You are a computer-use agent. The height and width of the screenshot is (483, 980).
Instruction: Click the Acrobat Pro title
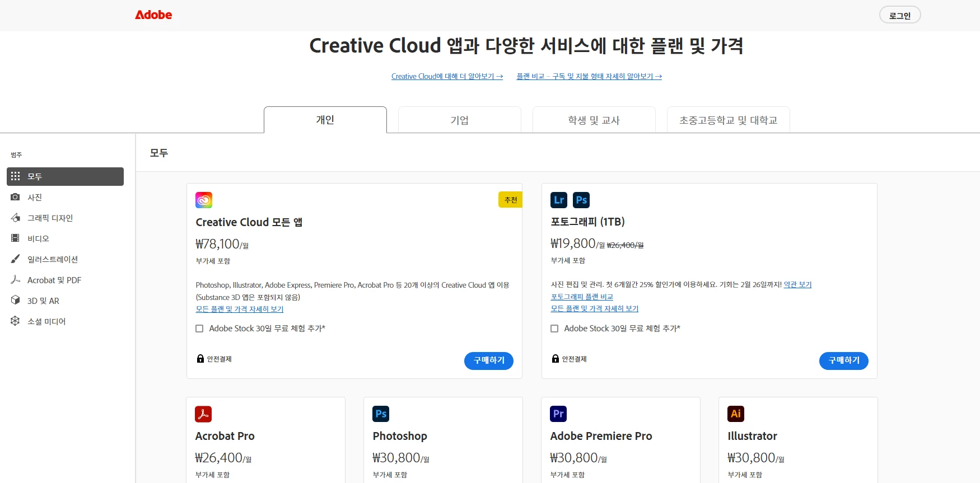pos(225,436)
